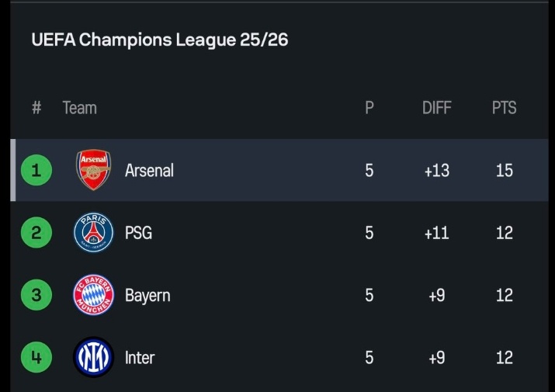This screenshot has height=392, width=555.
Task: Click the PSG club crest
Action: [x=93, y=232]
